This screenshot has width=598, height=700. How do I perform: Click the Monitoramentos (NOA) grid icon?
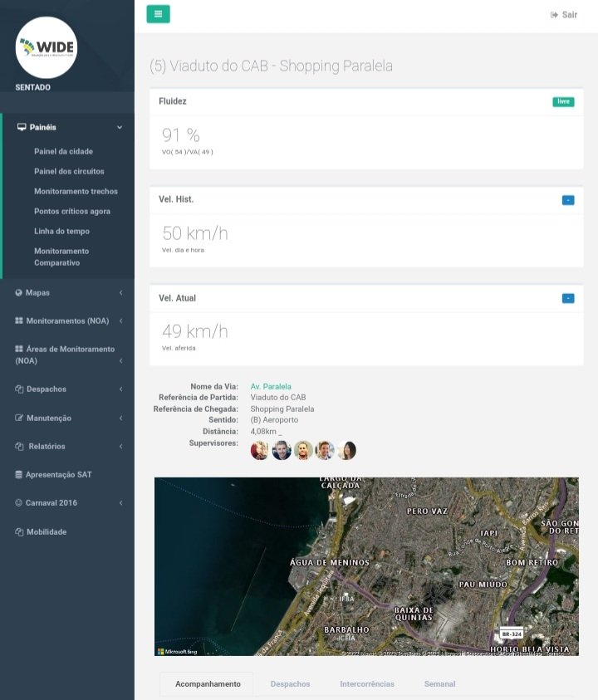tap(19, 321)
